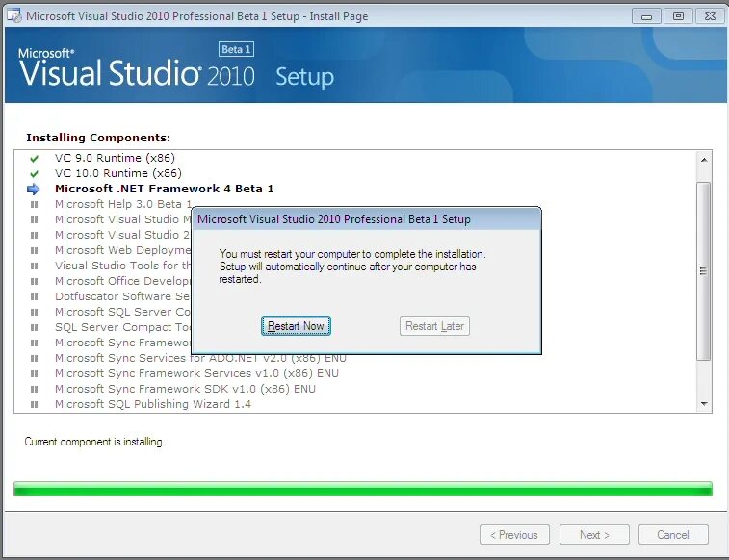Maximize the setup window
The height and width of the screenshot is (560, 729).
click(678, 16)
